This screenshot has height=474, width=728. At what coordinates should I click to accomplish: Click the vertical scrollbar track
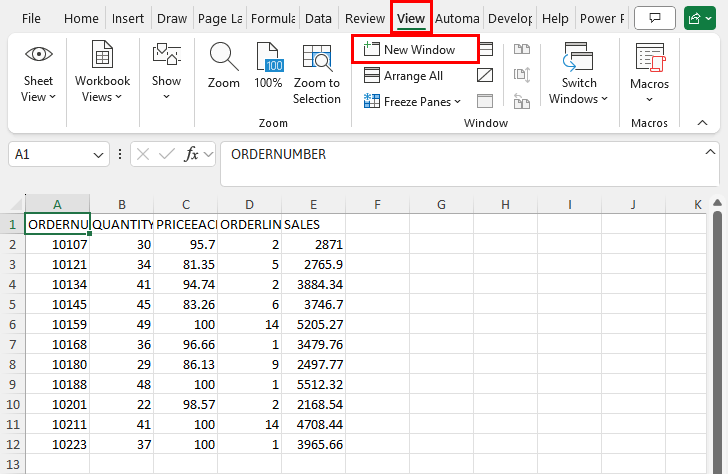717,344
